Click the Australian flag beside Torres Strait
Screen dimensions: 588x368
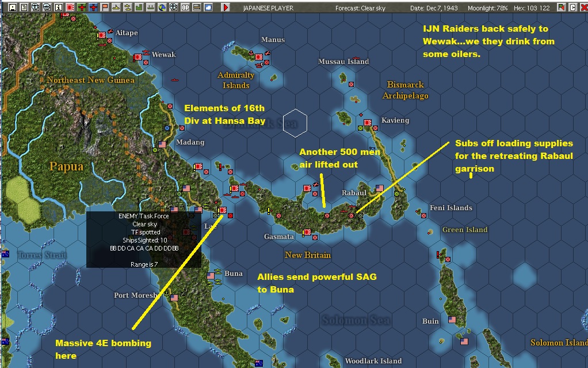(5, 254)
